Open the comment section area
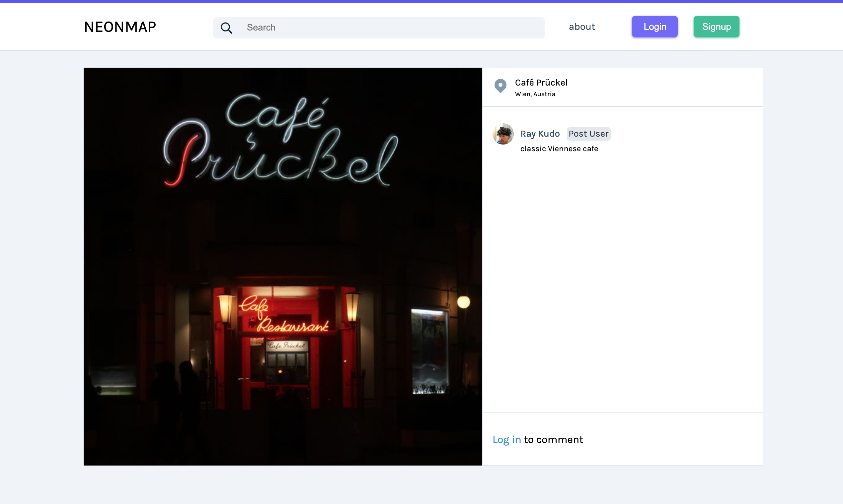 [x=622, y=439]
